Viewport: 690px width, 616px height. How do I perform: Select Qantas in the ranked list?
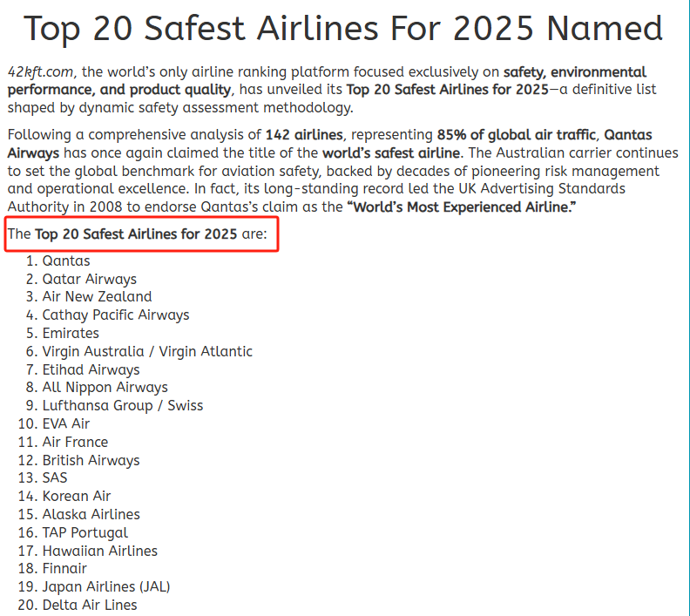pyautogui.click(x=66, y=261)
